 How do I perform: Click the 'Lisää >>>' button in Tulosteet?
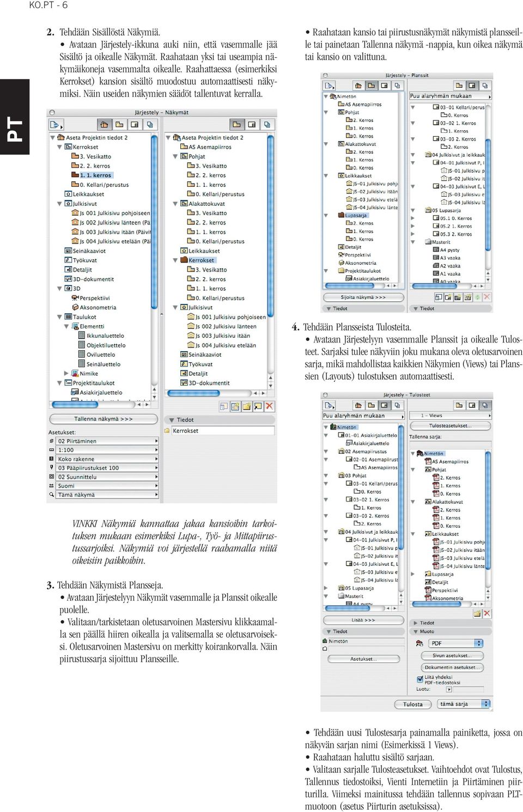tap(363, 620)
